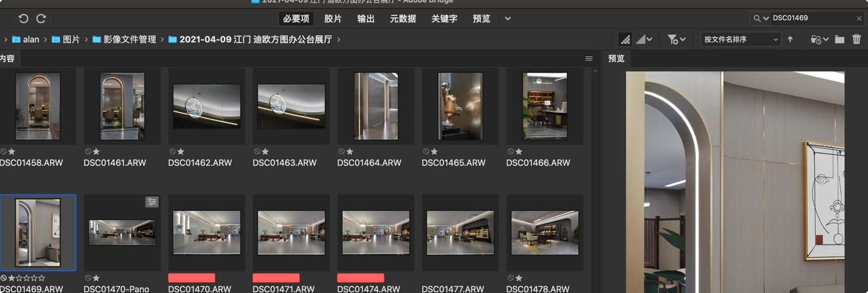The width and height of the screenshot is (868, 293).
Task: Go to alan in the breadcrumb
Action: 25,39
